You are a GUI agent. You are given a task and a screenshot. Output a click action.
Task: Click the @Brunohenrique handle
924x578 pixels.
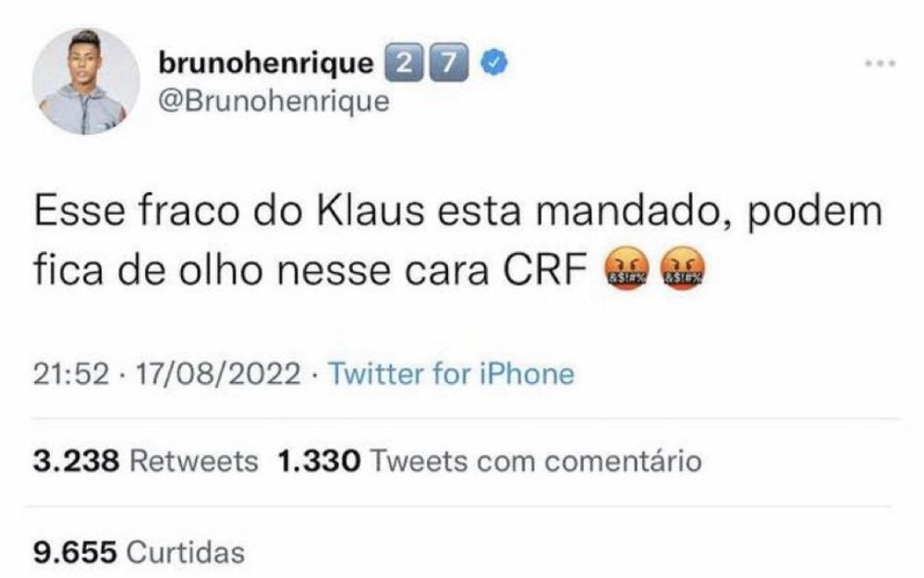point(274,101)
